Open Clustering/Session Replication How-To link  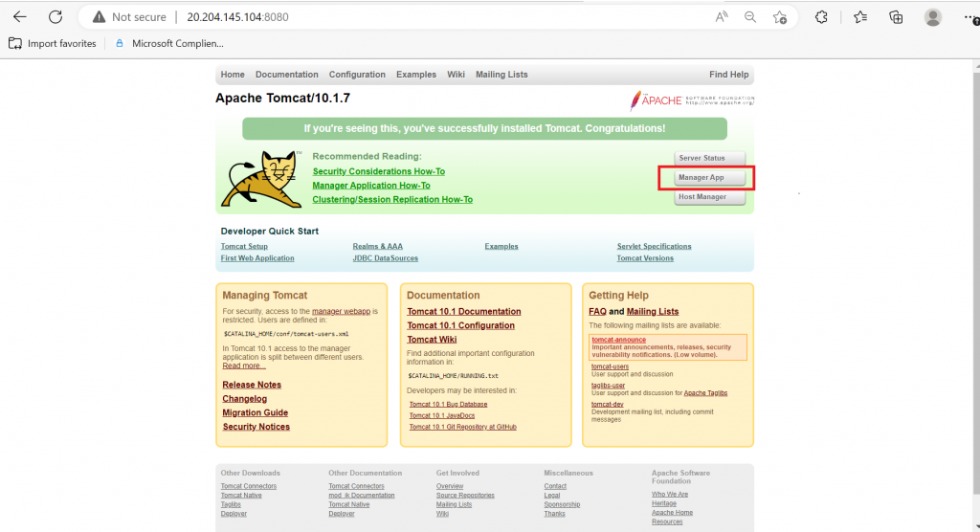(392, 199)
